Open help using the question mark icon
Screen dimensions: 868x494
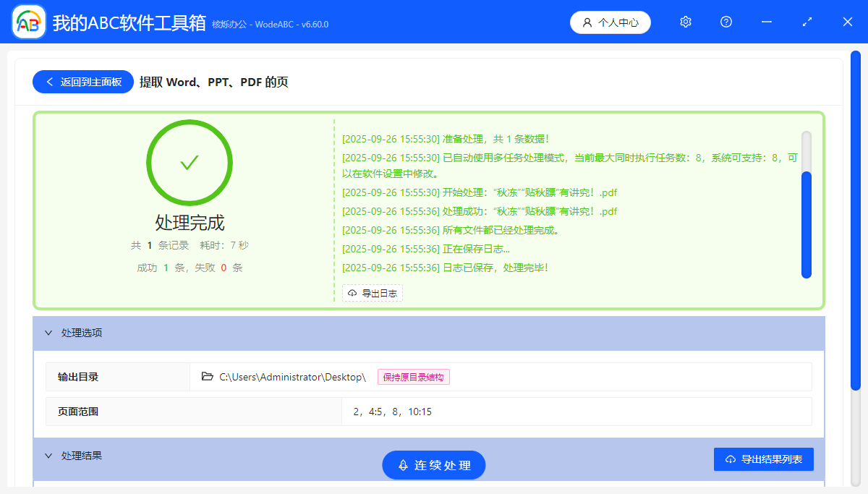click(x=726, y=22)
